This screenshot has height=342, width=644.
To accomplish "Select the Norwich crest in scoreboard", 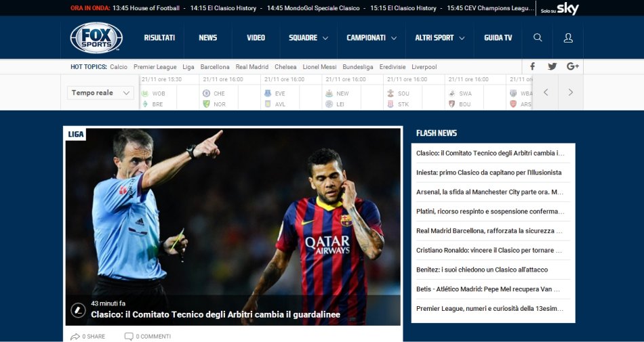I will (x=206, y=104).
